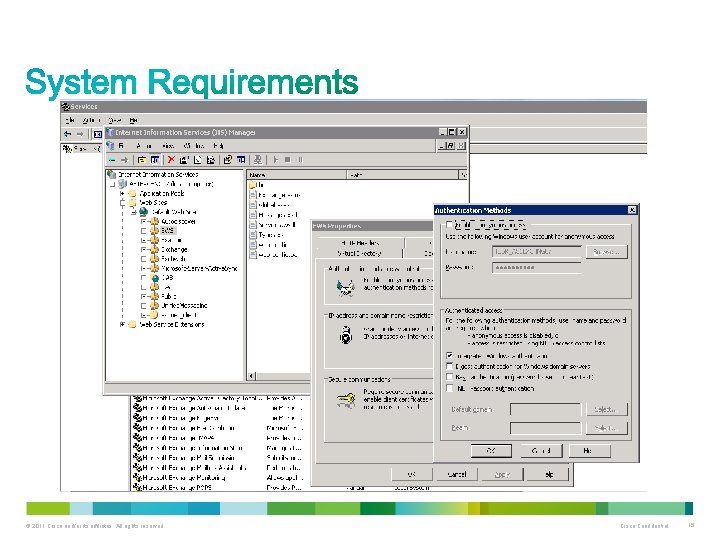Open Properties icon next to Delete in IIS toolbar
720x540 pixels.
click(184, 160)
